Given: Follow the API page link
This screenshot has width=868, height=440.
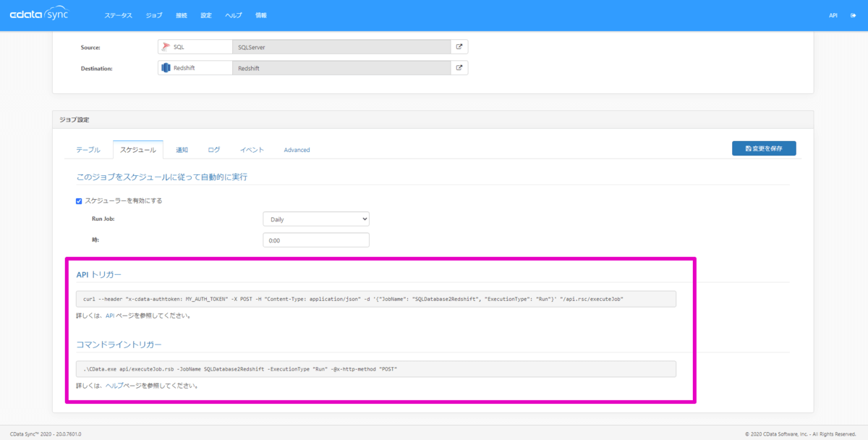Looking at the screenshot, I should tap(110, 316).
